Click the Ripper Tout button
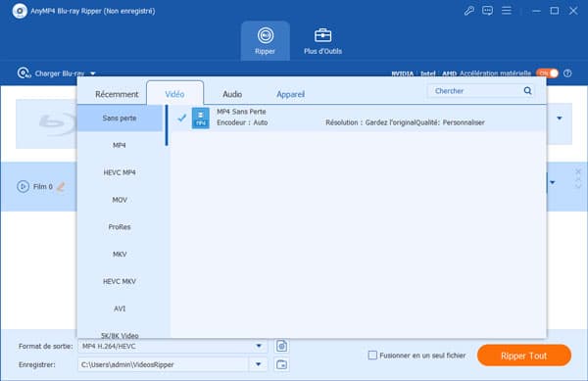Viewport: 588px width, 381px height. (x=524, y=356)
